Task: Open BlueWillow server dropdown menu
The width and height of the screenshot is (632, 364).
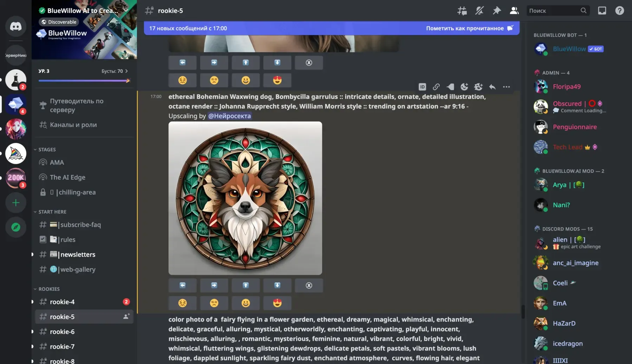Action: (x=126, y=11)
